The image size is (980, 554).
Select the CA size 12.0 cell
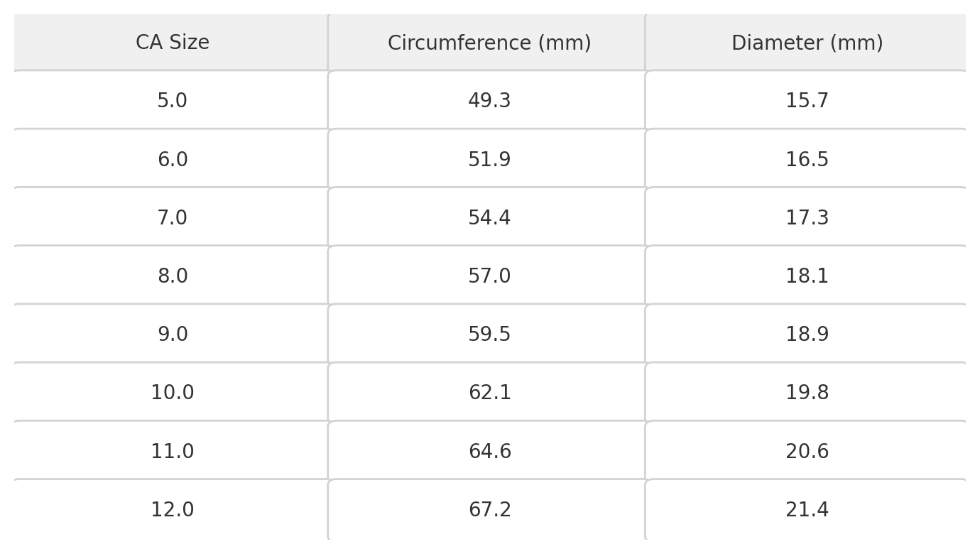tap(172, 509)
